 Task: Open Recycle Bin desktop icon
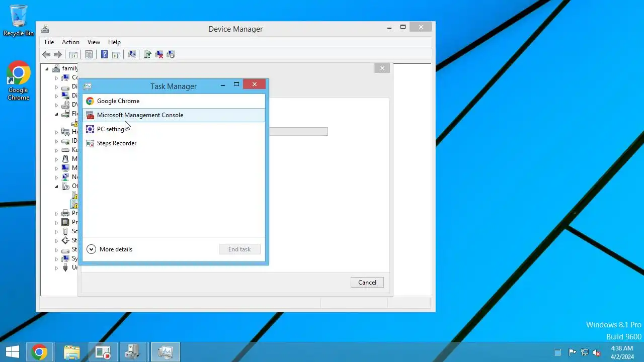(x=19, y=21)
